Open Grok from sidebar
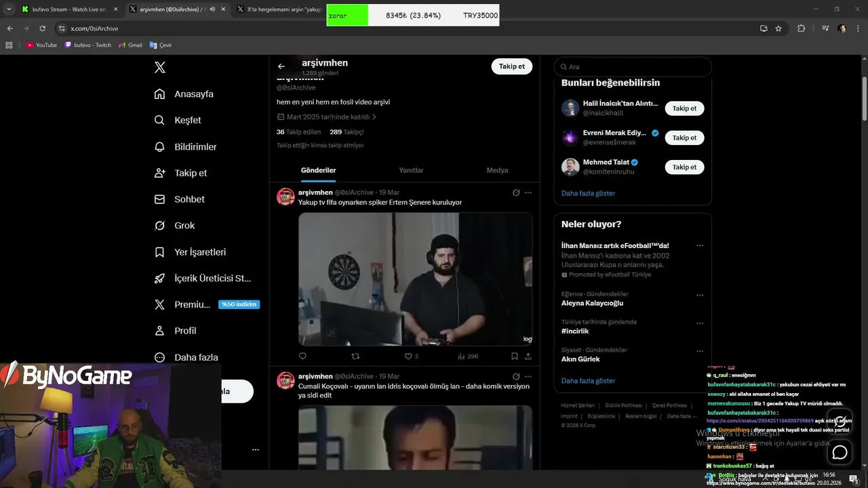Viewport: 868px width, 488px height. [174, 226]
